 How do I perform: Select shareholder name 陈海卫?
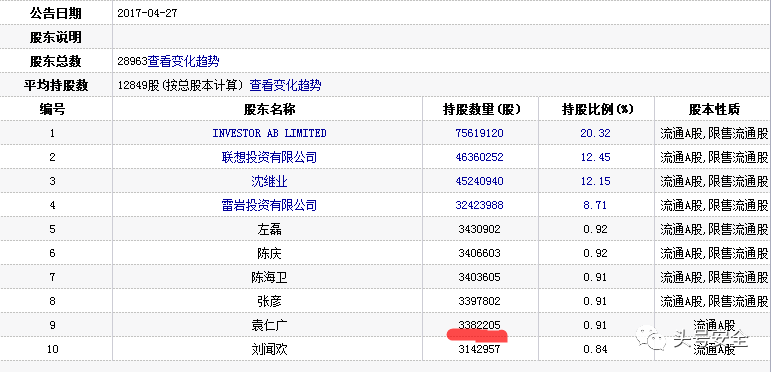[x=269, y=277]
